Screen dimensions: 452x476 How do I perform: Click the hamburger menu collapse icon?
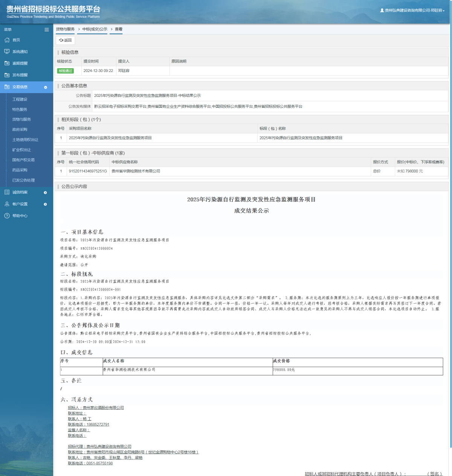(47, 30)
